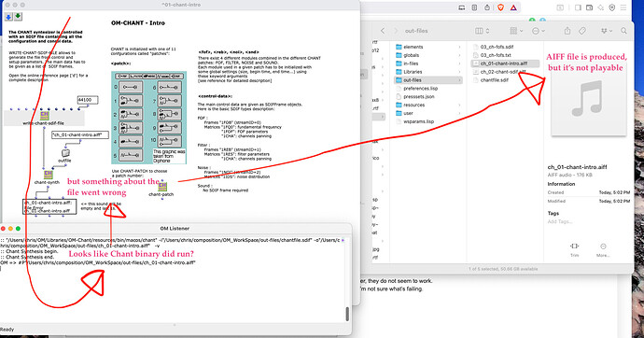Select file 03_ch-fofs.sdif
The height and width of the screenshot is (338, 644).
pos(497,47)
